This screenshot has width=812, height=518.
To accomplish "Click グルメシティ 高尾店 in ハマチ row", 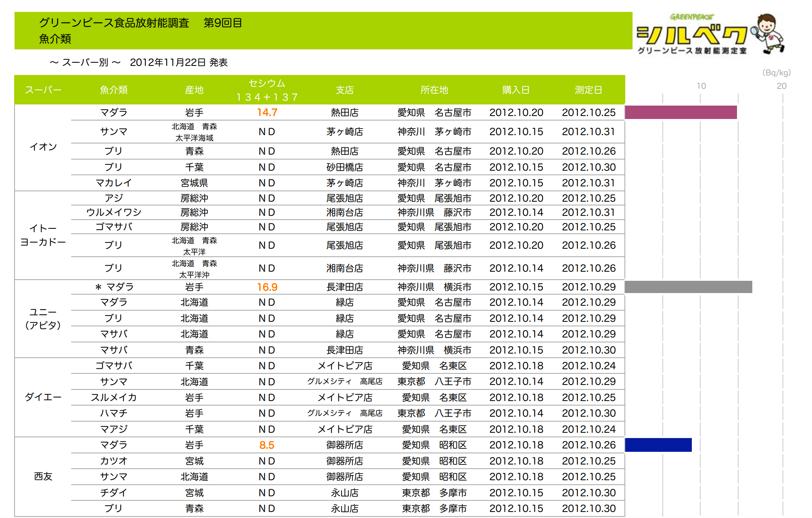I will point(344,413).
